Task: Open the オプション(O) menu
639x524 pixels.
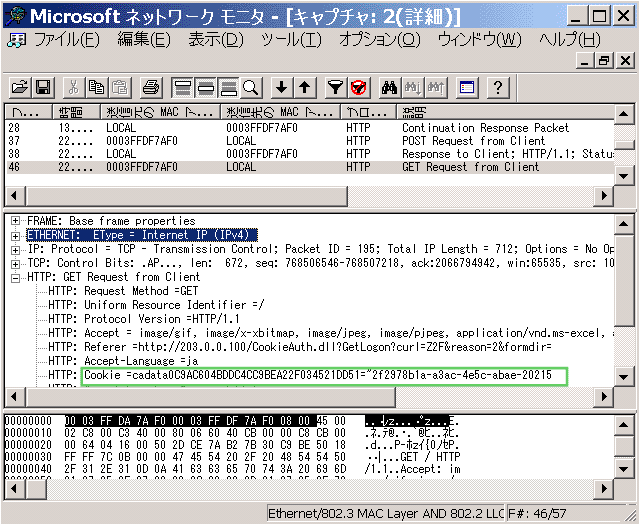Action: tap(380, 40)
